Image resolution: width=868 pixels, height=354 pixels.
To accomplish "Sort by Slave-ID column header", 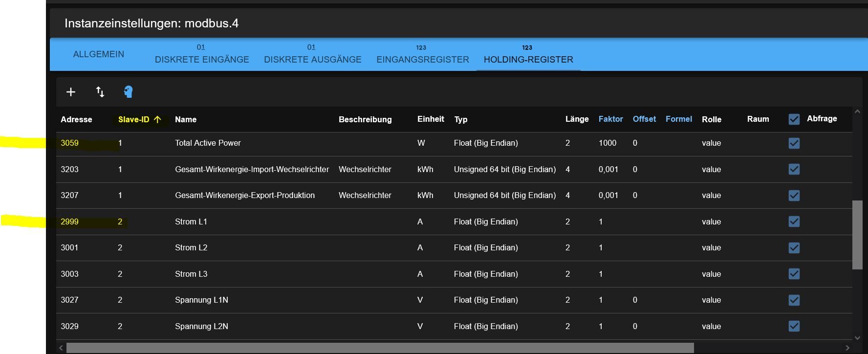I will point(133,119).
